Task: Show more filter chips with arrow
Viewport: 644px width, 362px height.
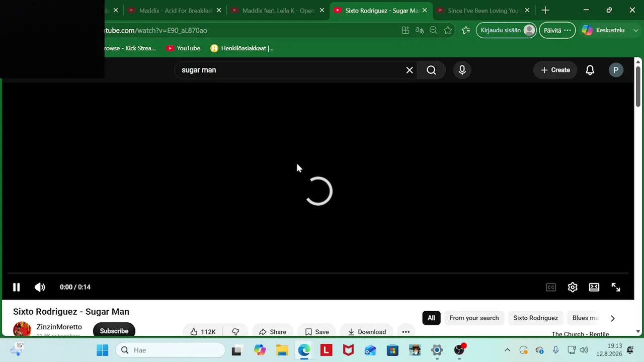Action: coord(612,318)
